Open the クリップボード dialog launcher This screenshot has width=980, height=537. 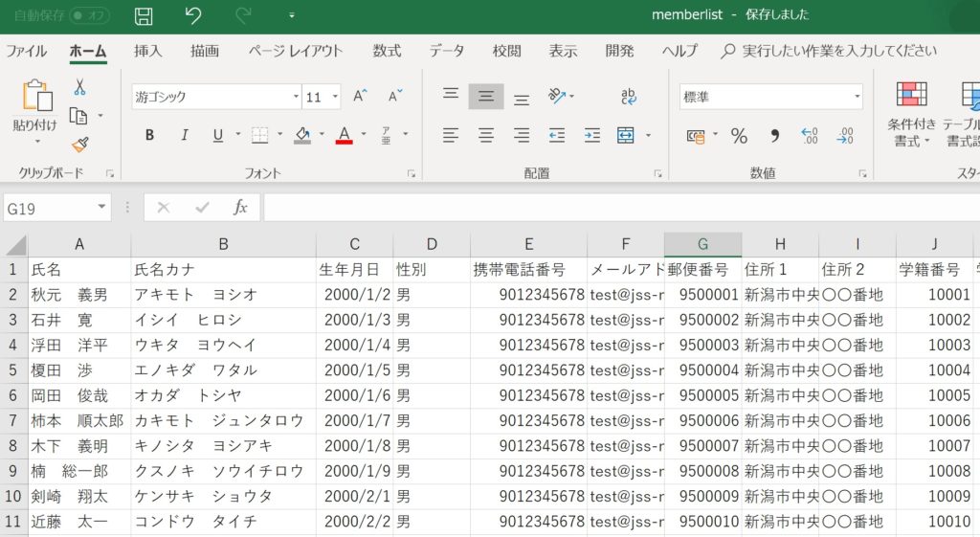point(110,174)
